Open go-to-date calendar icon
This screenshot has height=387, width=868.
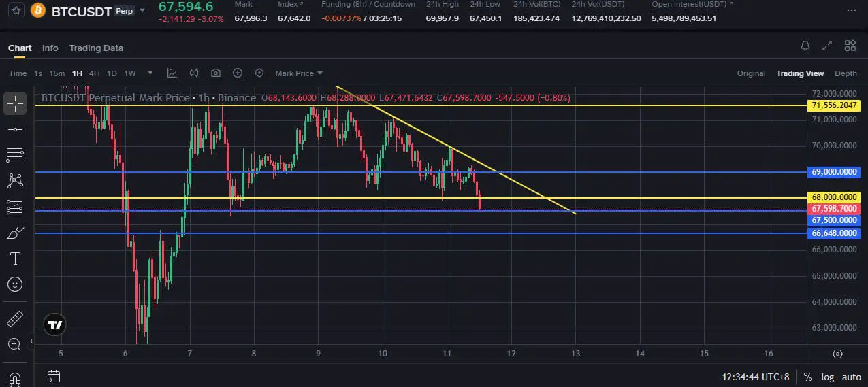[x=54, y=376]
